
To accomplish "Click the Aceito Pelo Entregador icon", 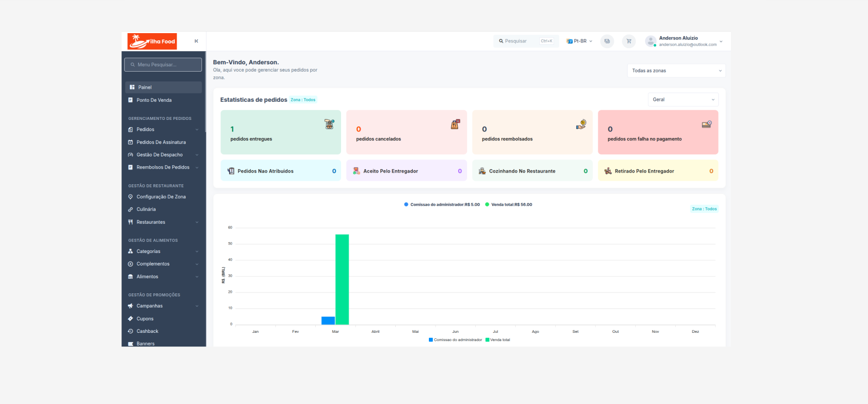I will [x=357, y=171].
